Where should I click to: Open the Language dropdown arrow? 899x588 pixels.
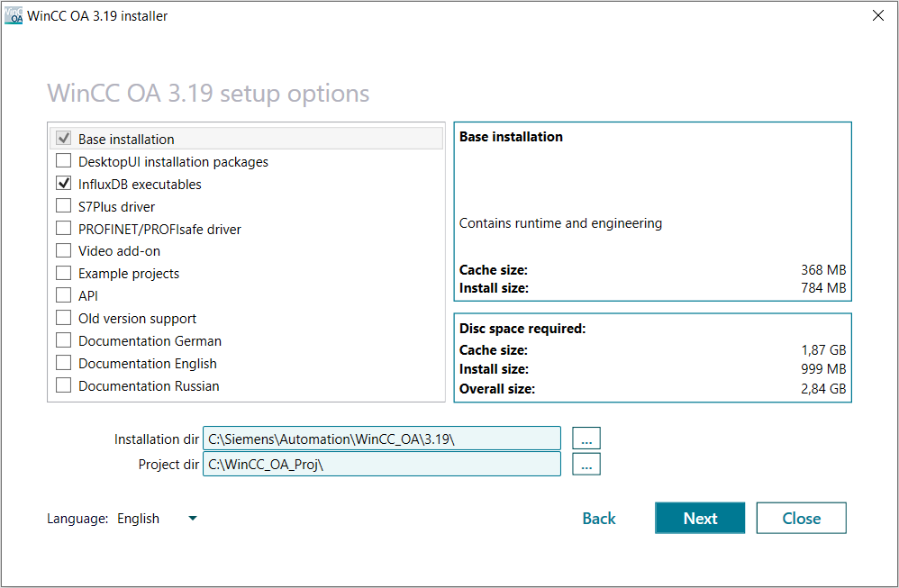coord(192,519)
